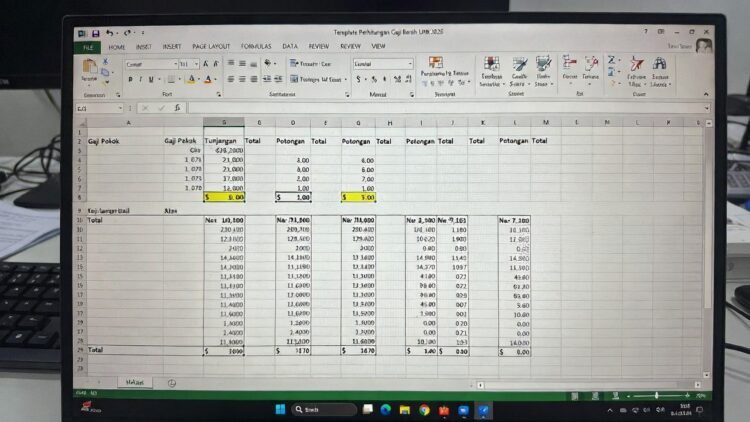
Task: Open the fill color dropdown arrow
Action: pyautogui.click(x=199, y=80)
